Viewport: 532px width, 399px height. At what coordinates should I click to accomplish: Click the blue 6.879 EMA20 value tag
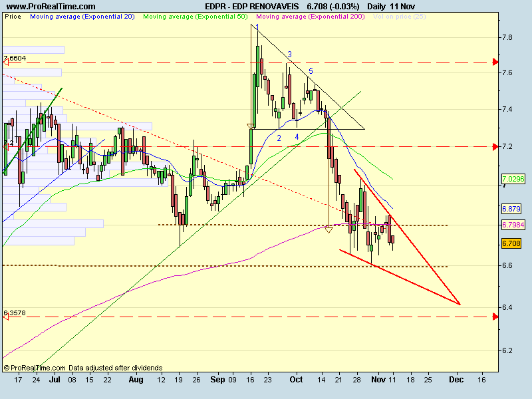[511, 209]
